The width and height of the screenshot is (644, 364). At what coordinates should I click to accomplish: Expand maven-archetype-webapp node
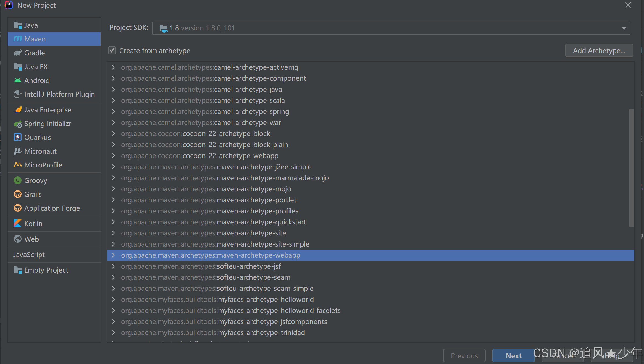(x=113, y=255)
